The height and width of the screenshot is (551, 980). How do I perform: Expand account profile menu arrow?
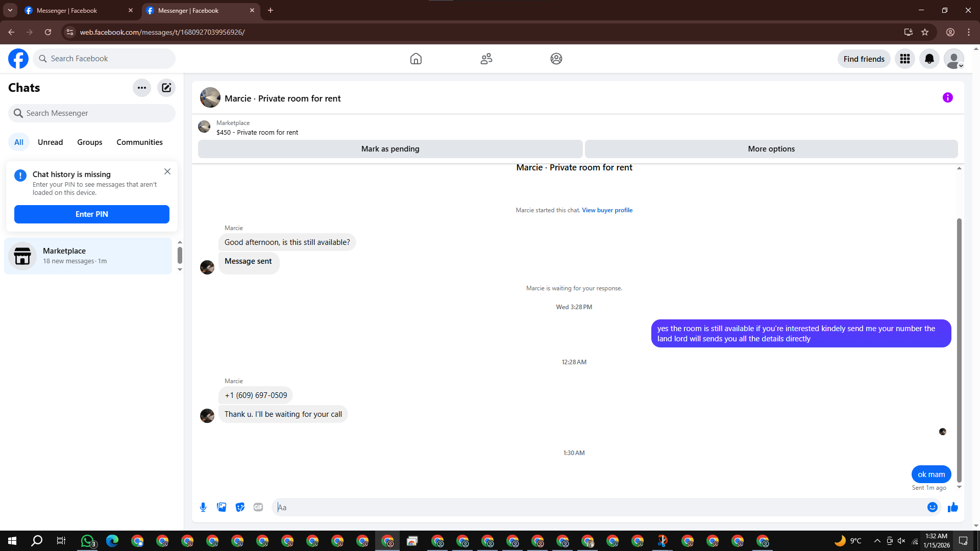point(961,66)
